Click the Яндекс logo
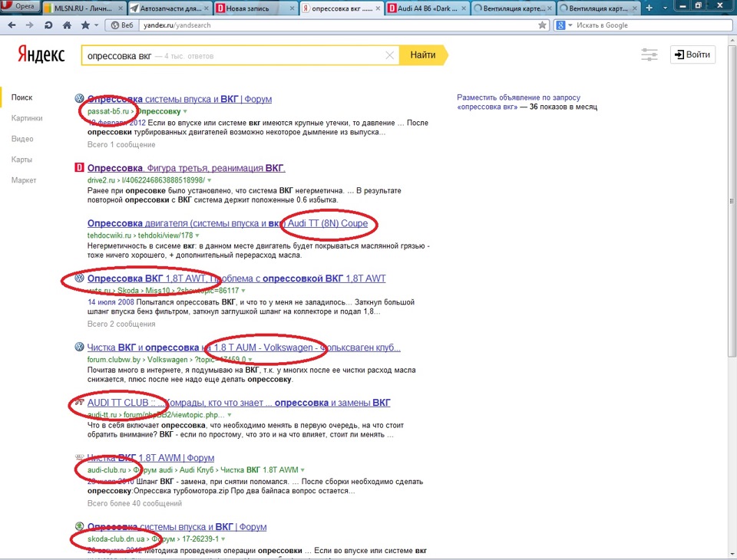Screen dimensions: 737x560 41,54
